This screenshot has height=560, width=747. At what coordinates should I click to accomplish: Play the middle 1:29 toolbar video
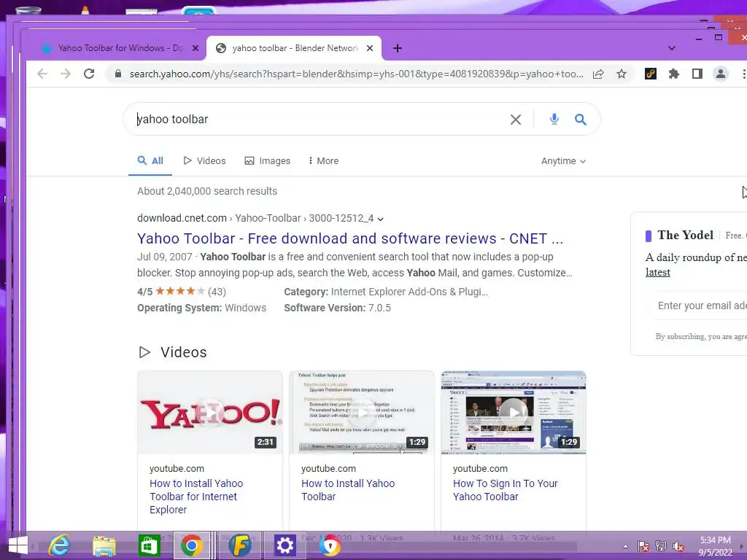coord(362,413)
